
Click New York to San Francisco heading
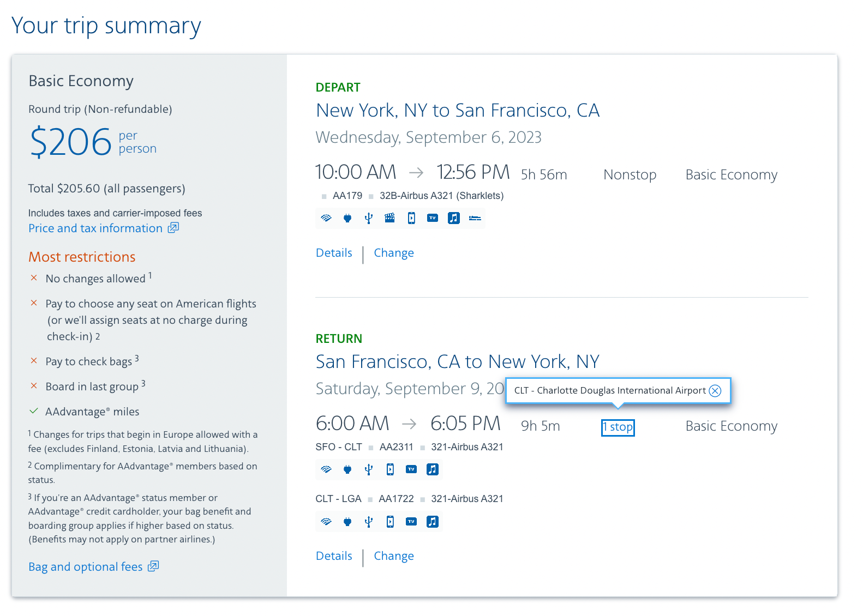coord(458,111)
